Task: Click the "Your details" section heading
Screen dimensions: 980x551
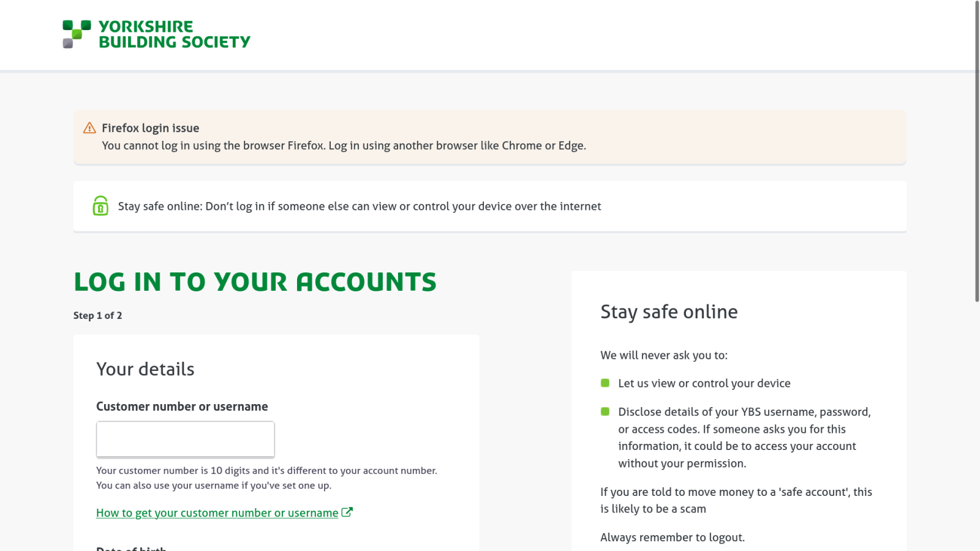Action: (145, 369)
